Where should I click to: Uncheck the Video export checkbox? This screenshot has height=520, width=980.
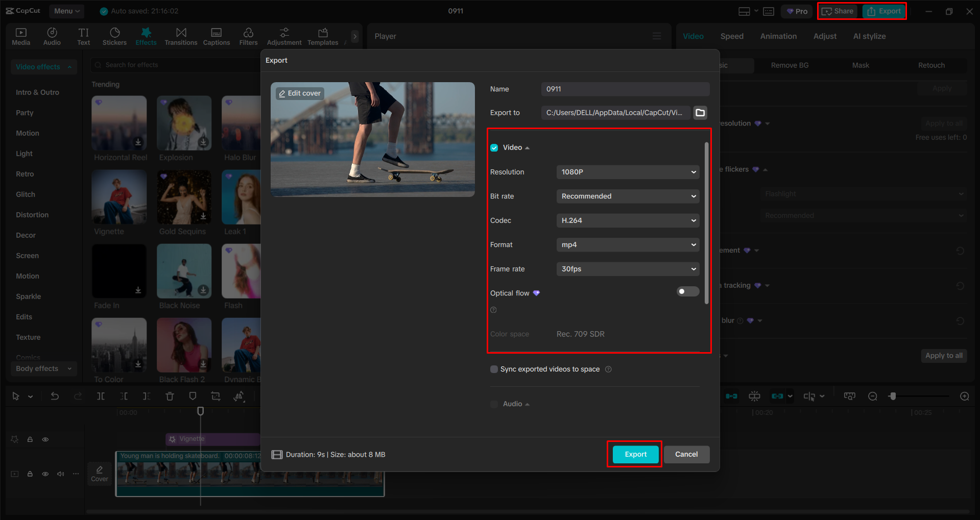tap(494, 148)
